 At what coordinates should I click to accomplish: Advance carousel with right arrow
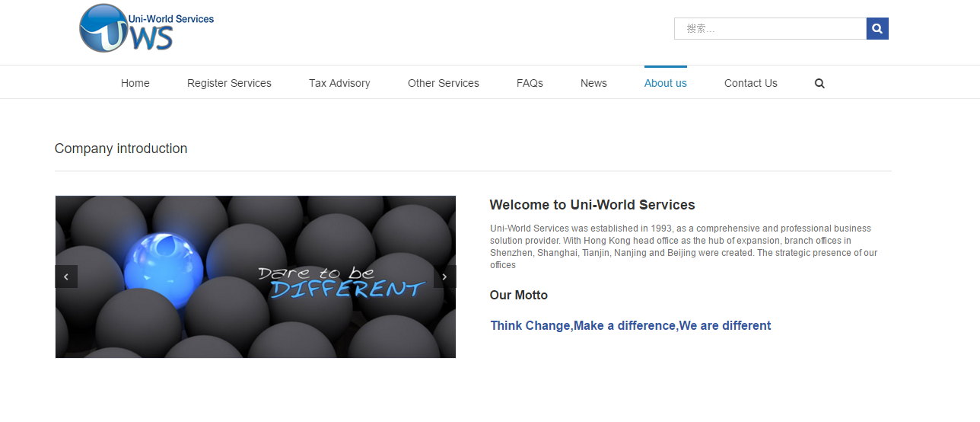(444, 277)
